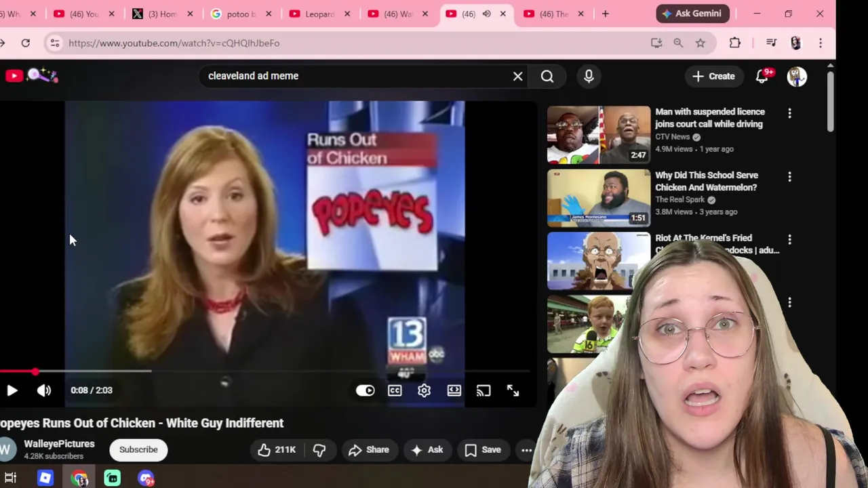Start voice search microphone

pos(589,76)
